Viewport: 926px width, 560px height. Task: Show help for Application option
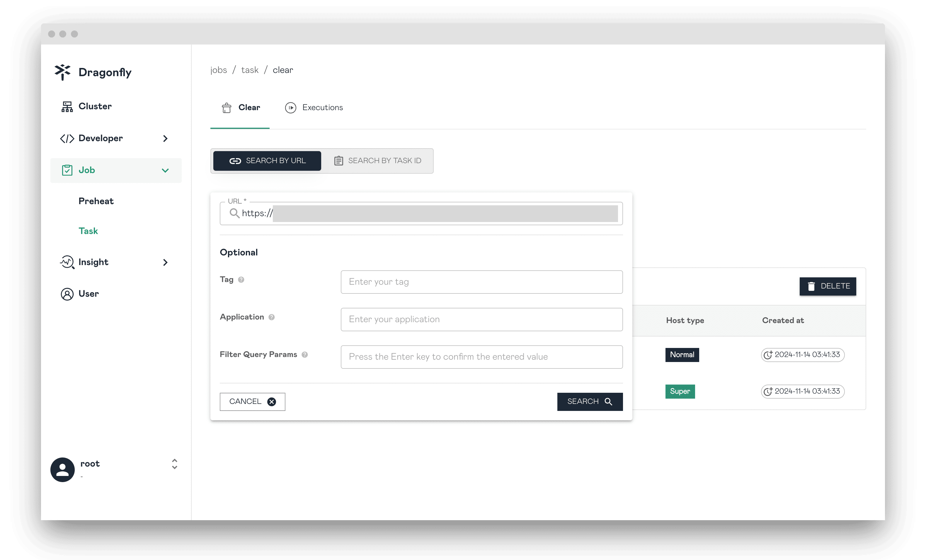coord(272,317)
